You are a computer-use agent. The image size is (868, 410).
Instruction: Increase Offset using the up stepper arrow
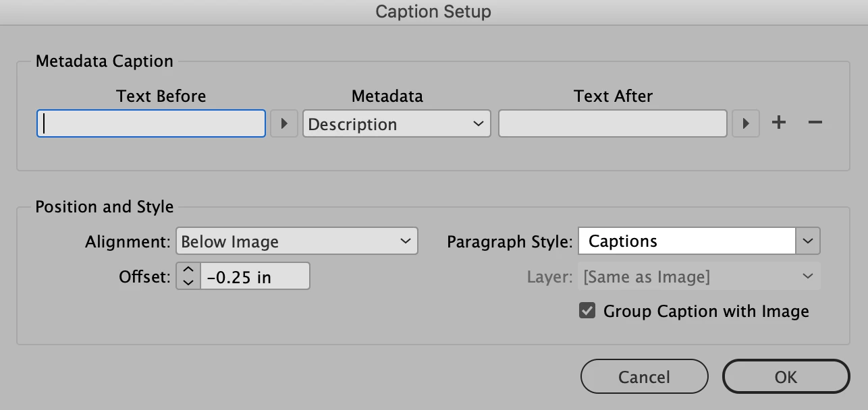tap(188, 270)
